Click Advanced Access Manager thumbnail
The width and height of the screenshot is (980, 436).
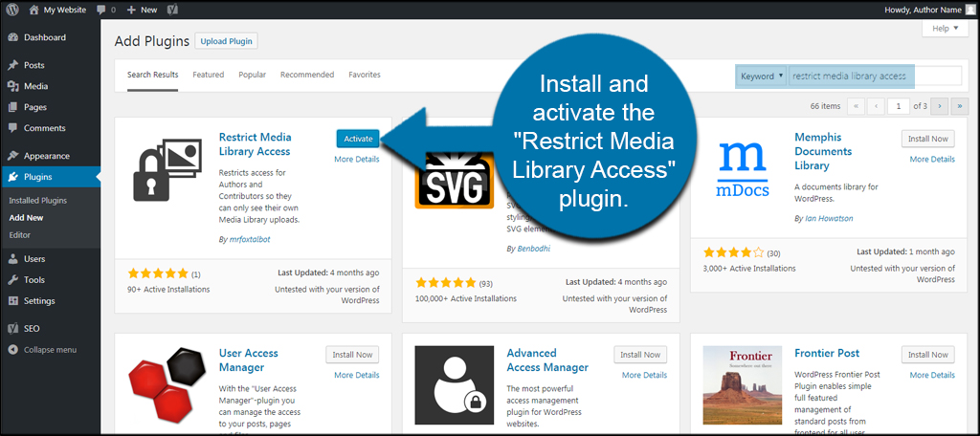click(455, 384)
